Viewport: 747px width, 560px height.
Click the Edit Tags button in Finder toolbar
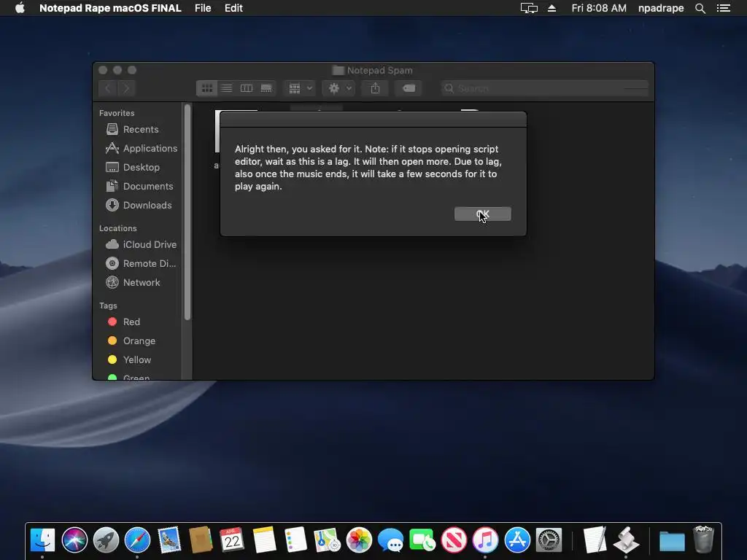click(409, 88)
